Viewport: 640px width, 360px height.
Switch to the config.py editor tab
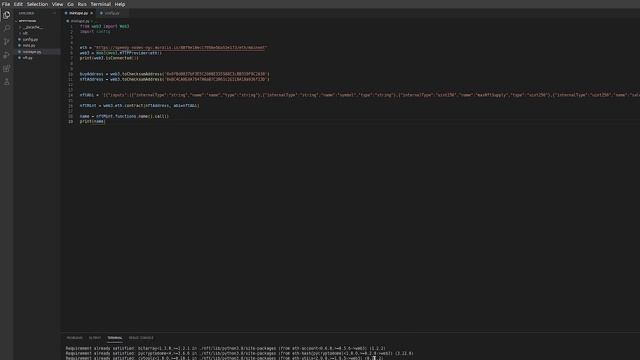pos(111,13)
